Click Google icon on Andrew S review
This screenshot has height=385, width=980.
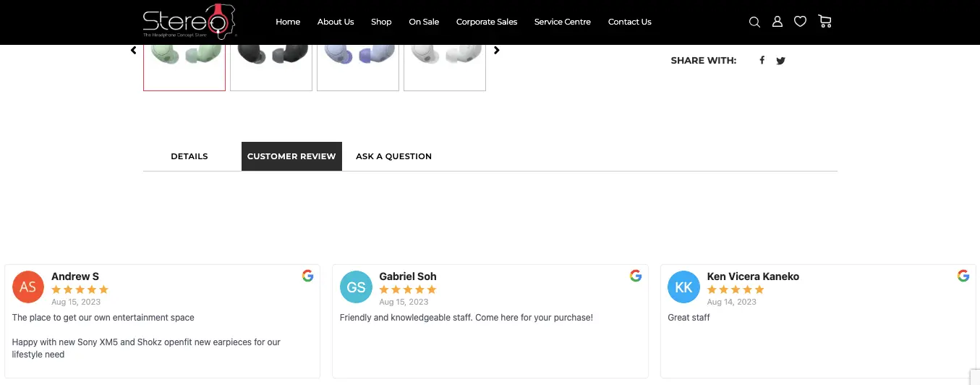308,276
